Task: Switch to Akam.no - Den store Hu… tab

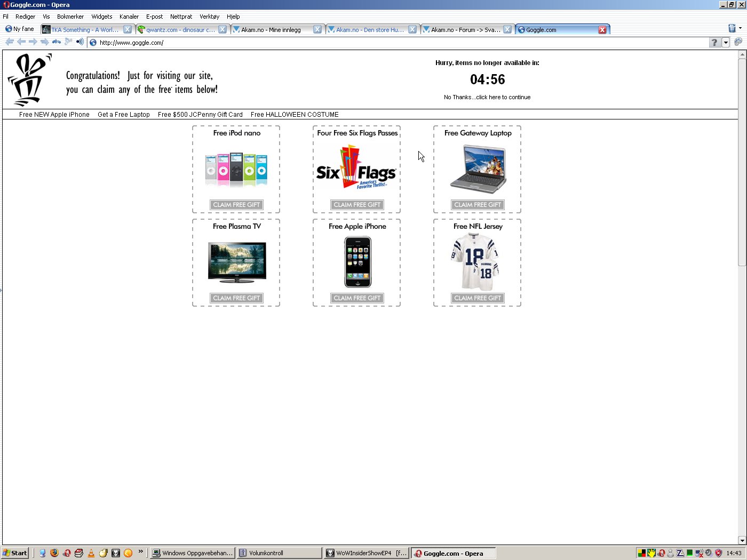Action: 367,30
